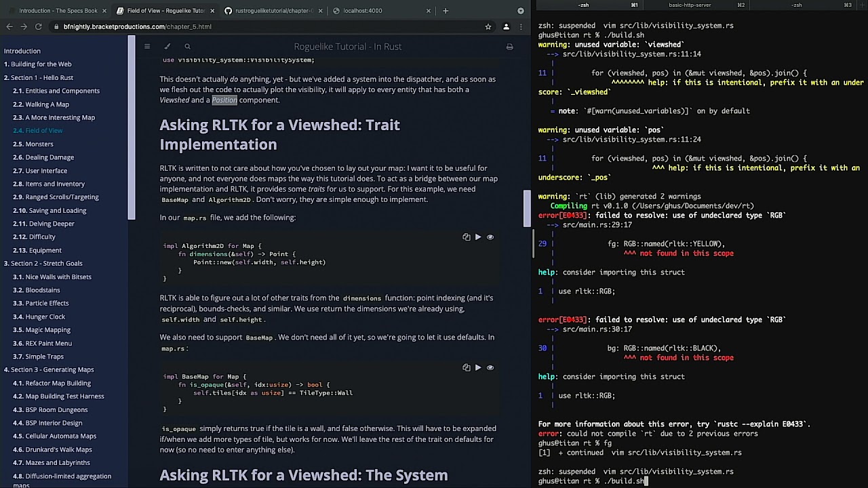Close the Field of View tab

coord(212,11)
